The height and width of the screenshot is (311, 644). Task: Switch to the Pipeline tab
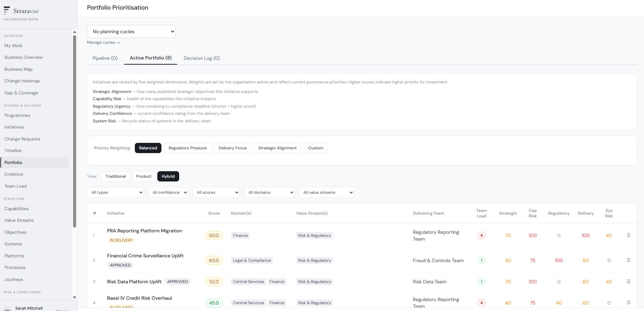tap(105, 58)
